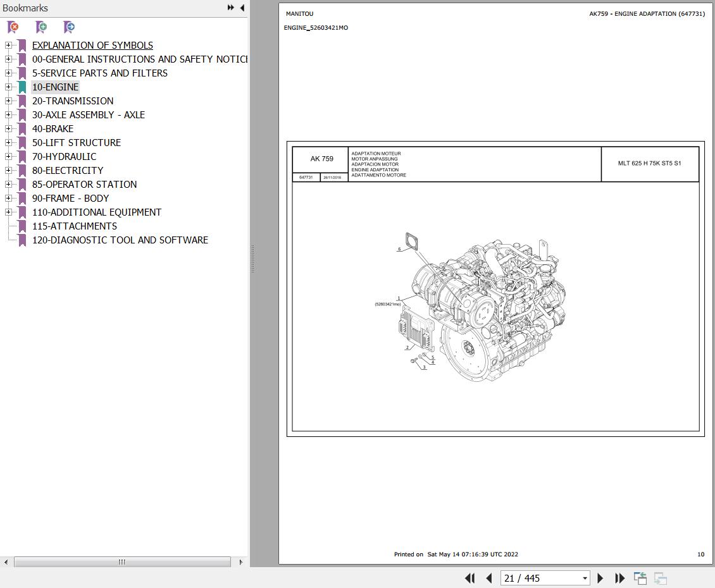Viewport: 715px width, 588px height.
Task: Jump to the 40-BRAKE bookmark
Action: (x=53, y=128)
